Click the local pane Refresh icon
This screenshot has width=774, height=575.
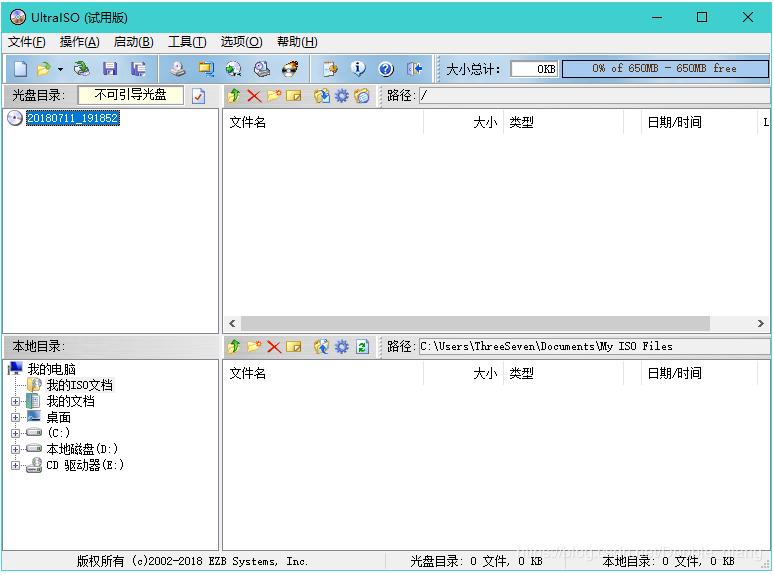point(362,347)
